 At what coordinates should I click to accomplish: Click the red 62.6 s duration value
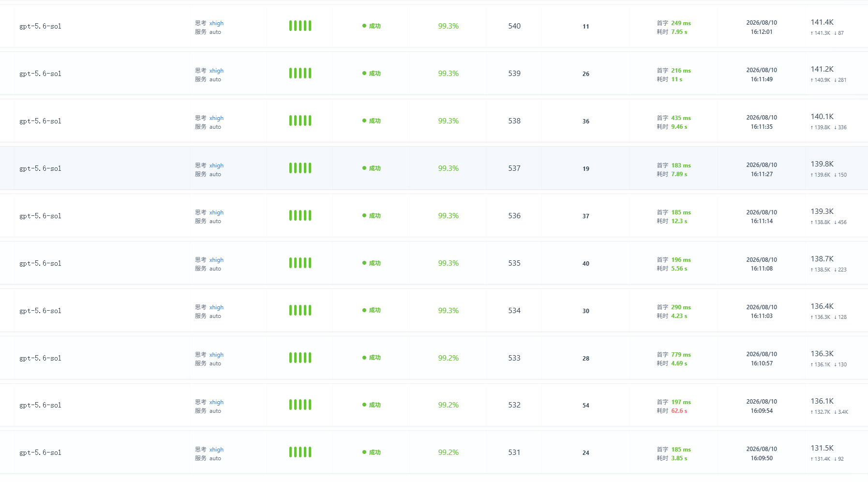coord(679,411)
